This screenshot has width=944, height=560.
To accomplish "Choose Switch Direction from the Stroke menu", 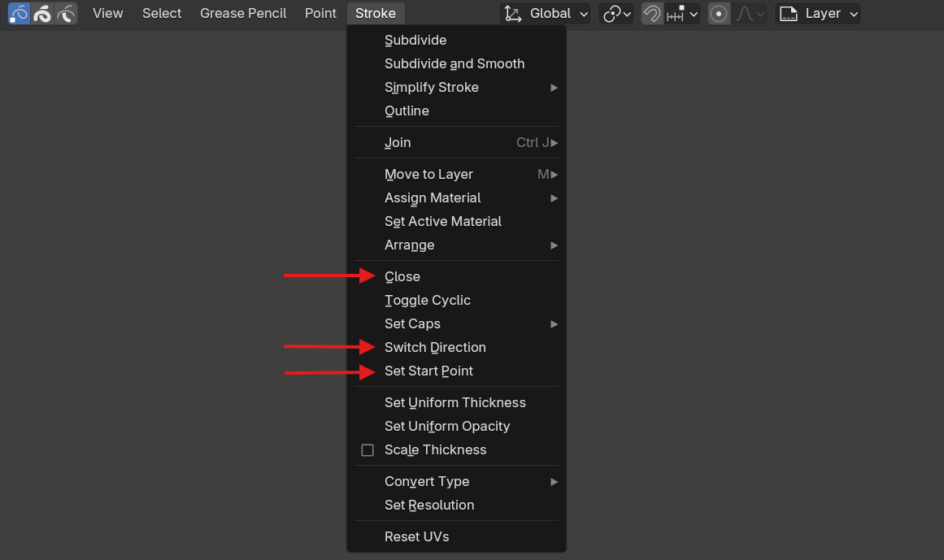I will click(x=435, y=347).
